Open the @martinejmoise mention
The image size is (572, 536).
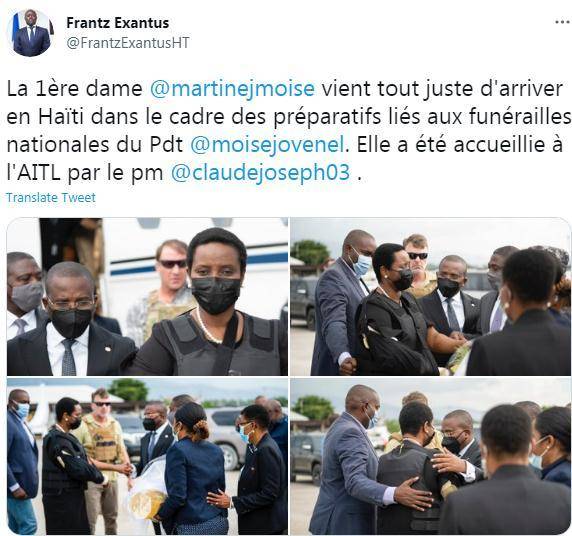point(232,89)
